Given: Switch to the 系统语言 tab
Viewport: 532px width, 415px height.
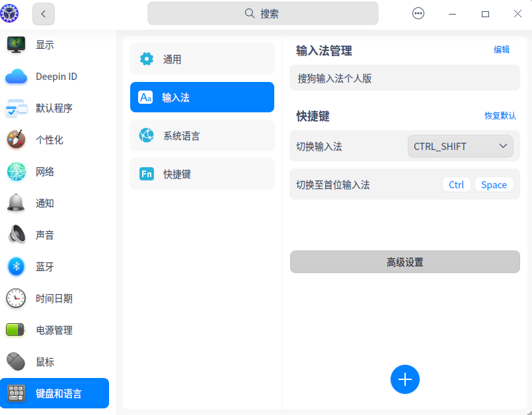Looking at the screenshot, I should 202,136.
